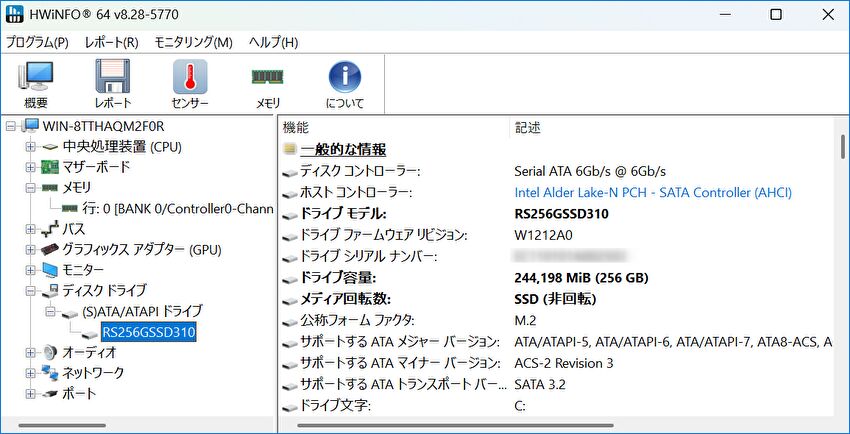Open Intel Alder Lake-N PCH SATA Controller link
This screenshot has width=850, height=434.
653,192
